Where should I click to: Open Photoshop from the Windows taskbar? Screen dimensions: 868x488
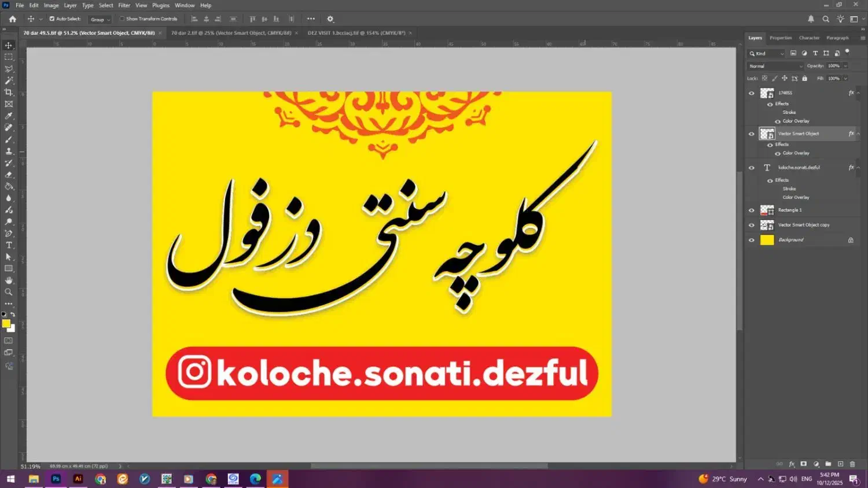56,479
